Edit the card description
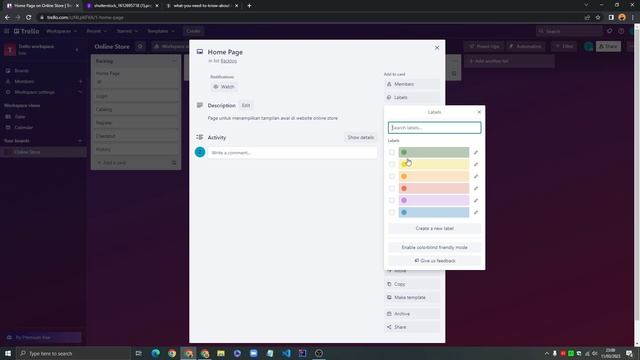640x360 pixels. (246, 105)
